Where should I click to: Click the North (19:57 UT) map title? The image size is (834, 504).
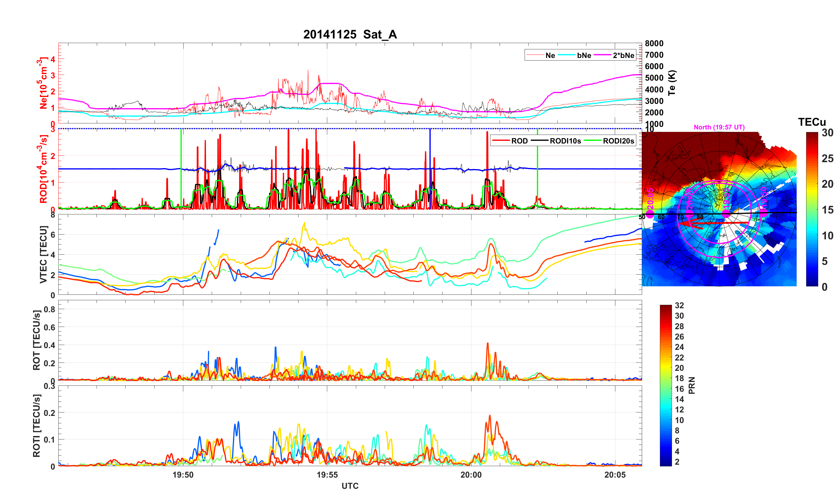click(x=719, y=127)
